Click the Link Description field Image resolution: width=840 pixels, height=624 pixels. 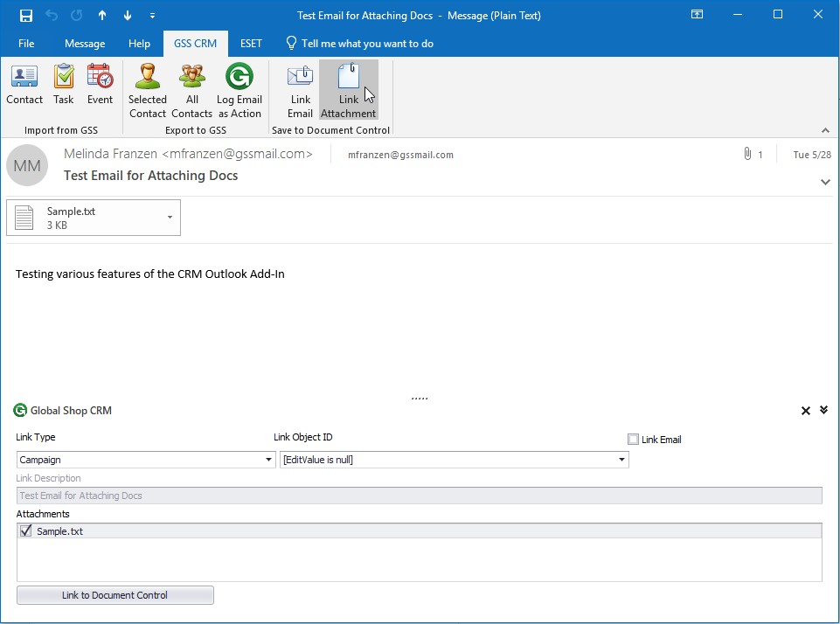[419, 496]
